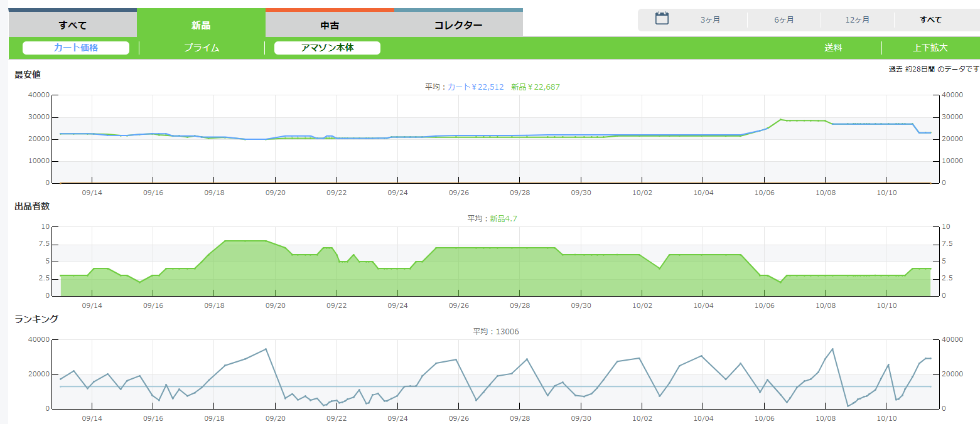
Task: Toggle the アマゾン本体 filter
Action: [x=327, y=48]
